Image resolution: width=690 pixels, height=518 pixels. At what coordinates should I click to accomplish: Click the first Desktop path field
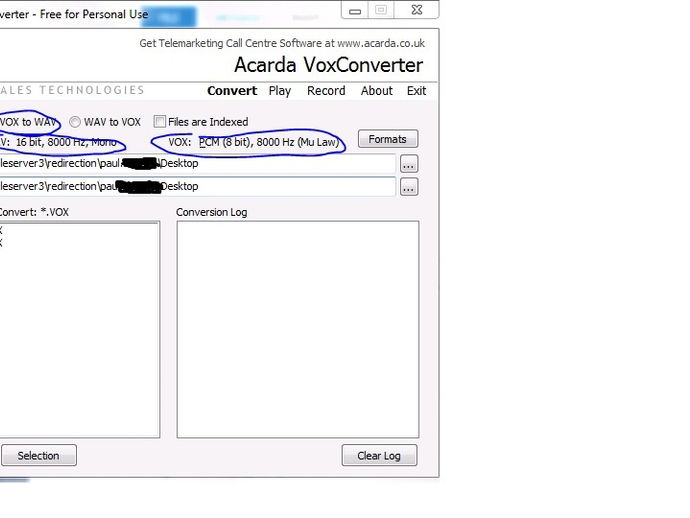[197, 164]
